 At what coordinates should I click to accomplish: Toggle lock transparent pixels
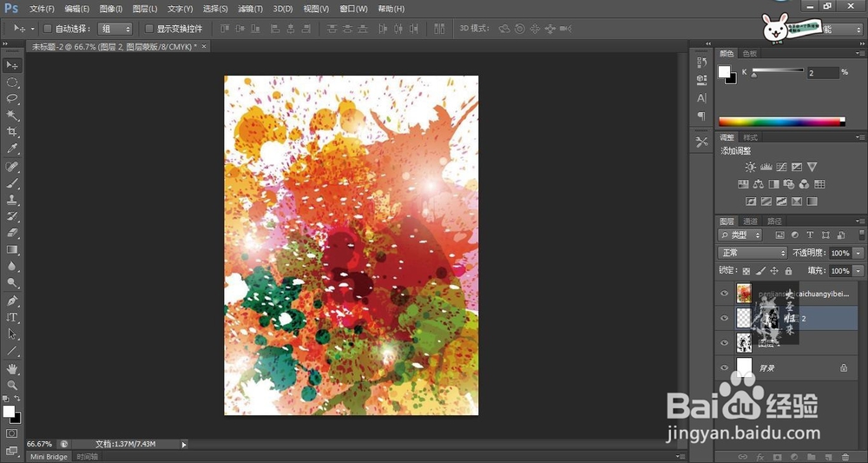[746, 271]
